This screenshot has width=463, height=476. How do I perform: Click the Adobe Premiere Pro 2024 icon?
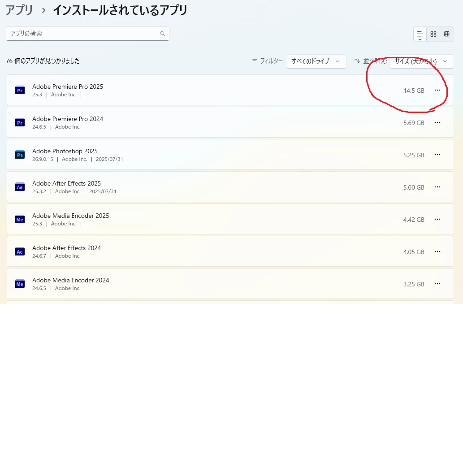coord(20,122)
